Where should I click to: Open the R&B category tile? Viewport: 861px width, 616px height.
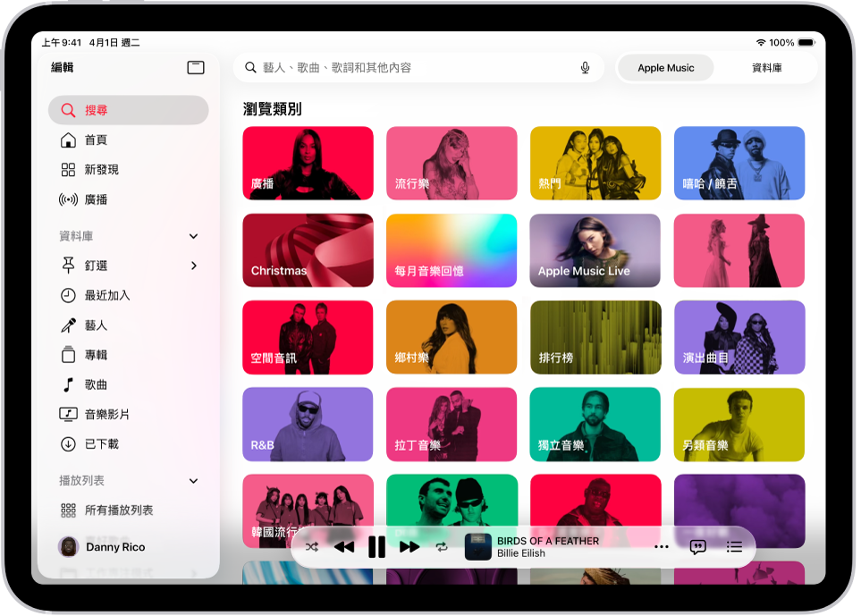tap(308, 425)
